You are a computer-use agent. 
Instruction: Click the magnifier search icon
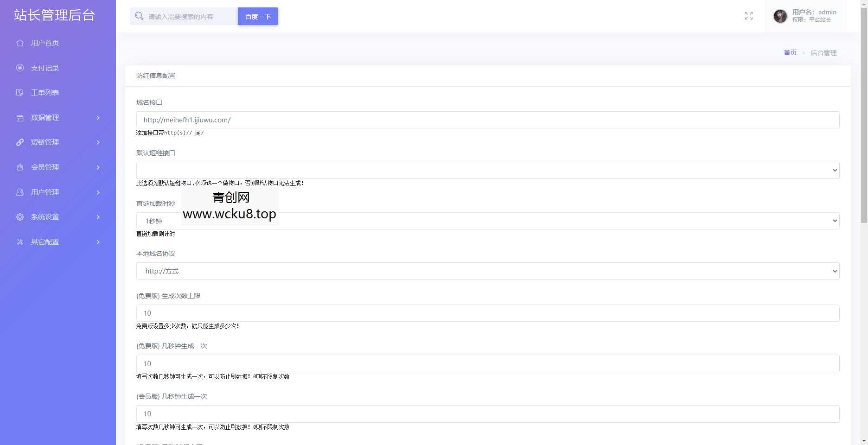click(139, 16)
